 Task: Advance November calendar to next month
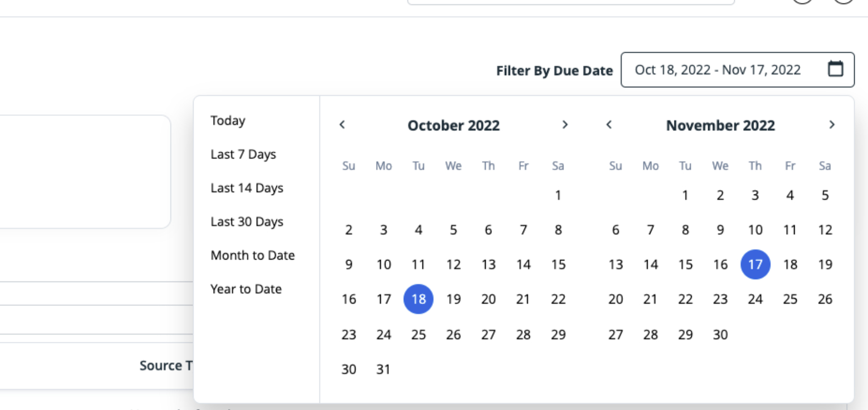[831, 125]
